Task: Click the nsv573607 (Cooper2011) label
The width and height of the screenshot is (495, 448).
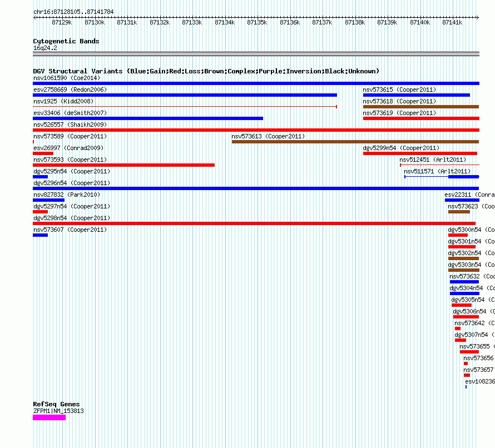Action: [70, 230]
